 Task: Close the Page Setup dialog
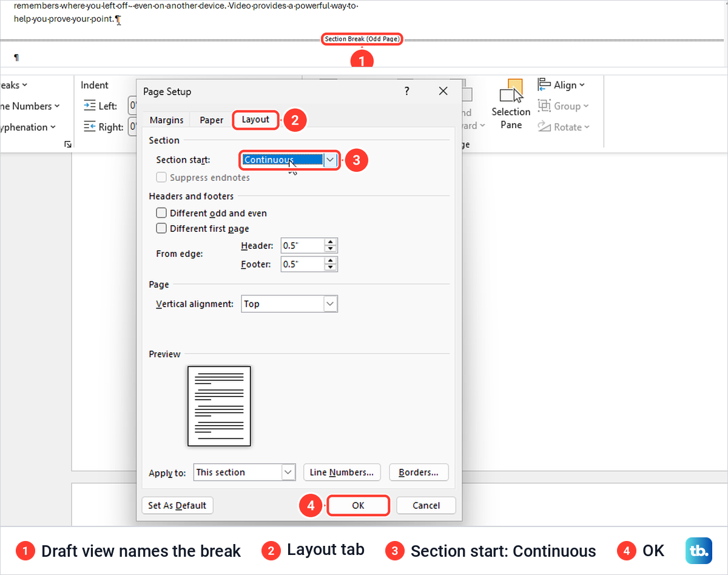click(443, 91)
